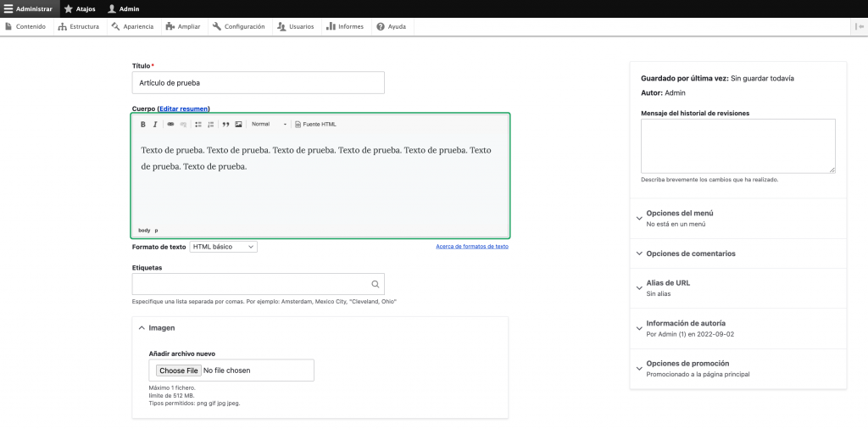Toggle bold formatting in the editor
This screenshot has width=868, height=429.
click(x=143, y=125)
